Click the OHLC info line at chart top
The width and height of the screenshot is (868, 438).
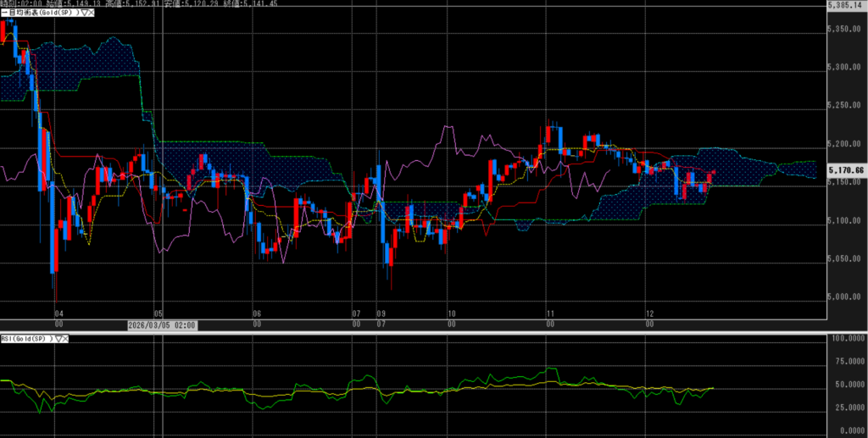coord(119,4)
